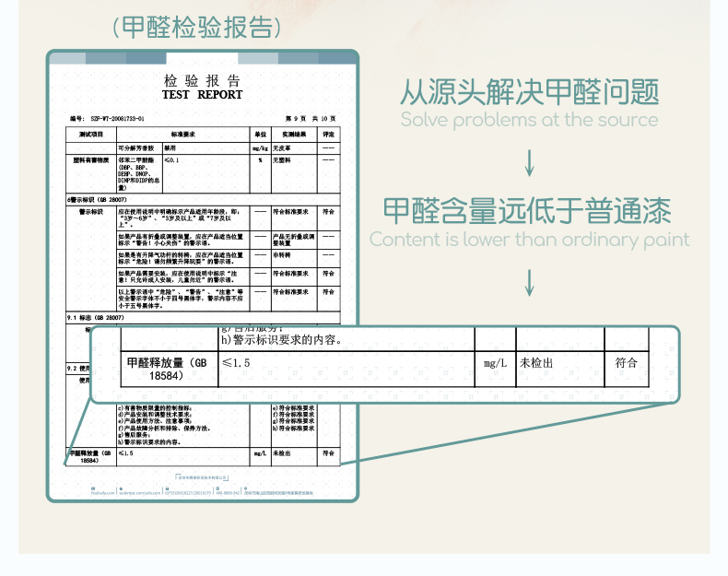Click the headline '从源头解决甲醛问题'
Viewport: 728px width, 576px height.
click(529, 92)
